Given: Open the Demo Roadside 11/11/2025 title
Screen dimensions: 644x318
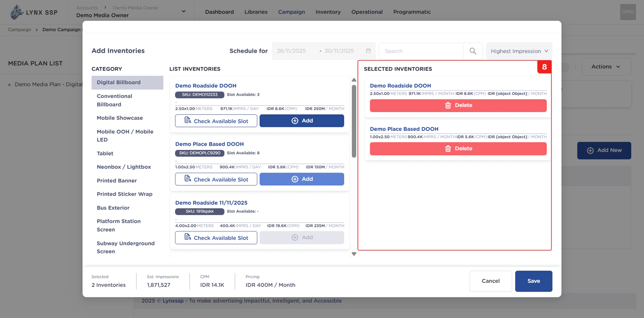Looking at the screenshot, I should tap(211, 203).
